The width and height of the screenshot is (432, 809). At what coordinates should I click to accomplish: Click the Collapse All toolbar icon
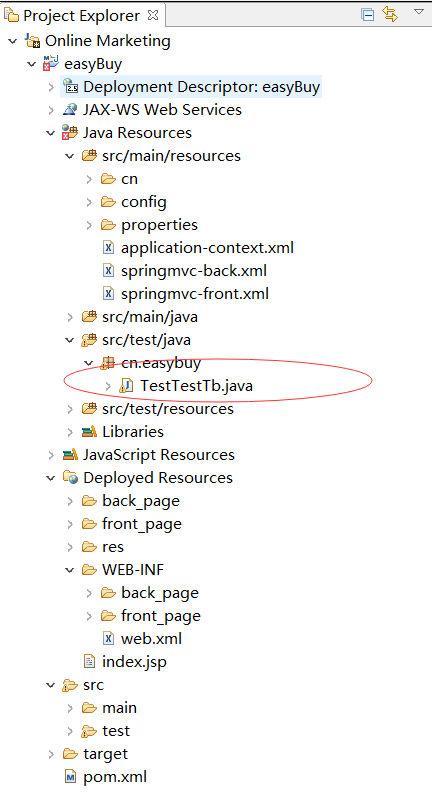[367, 15]
